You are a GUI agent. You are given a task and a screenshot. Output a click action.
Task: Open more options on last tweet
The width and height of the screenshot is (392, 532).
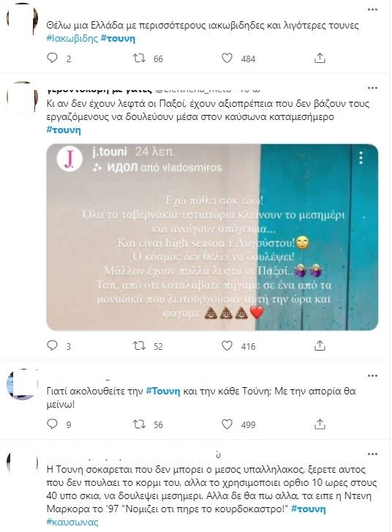[372, 454]
